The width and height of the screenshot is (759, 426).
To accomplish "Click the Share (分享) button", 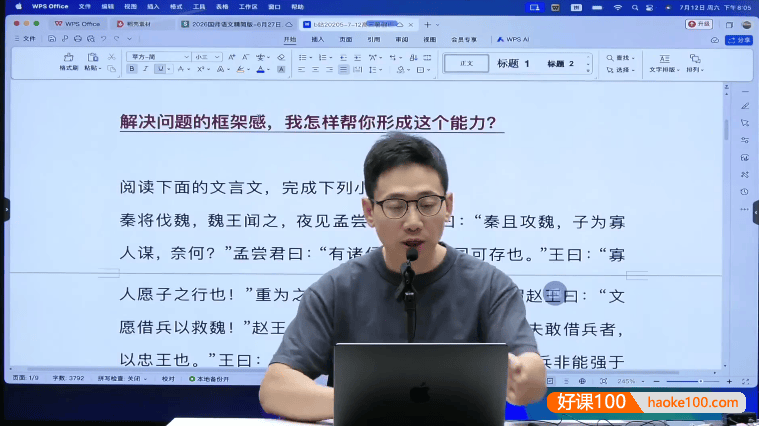I will [739, 40].
